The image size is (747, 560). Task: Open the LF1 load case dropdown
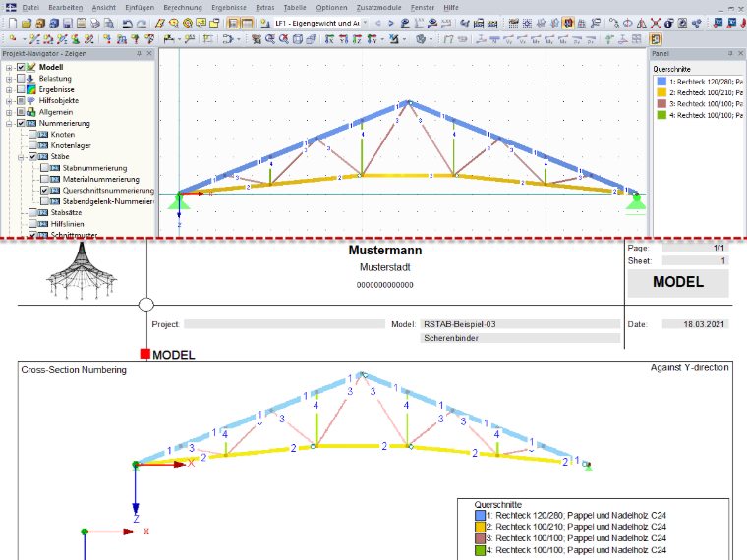pos(366,23)
